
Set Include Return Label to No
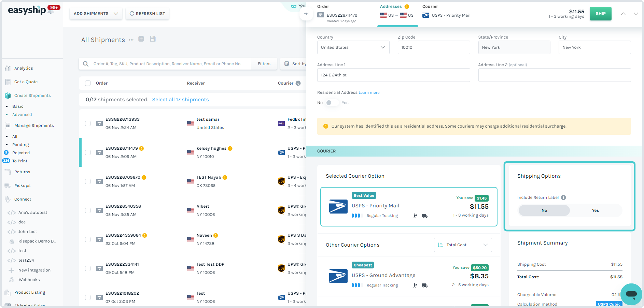(x=544, y=210)
